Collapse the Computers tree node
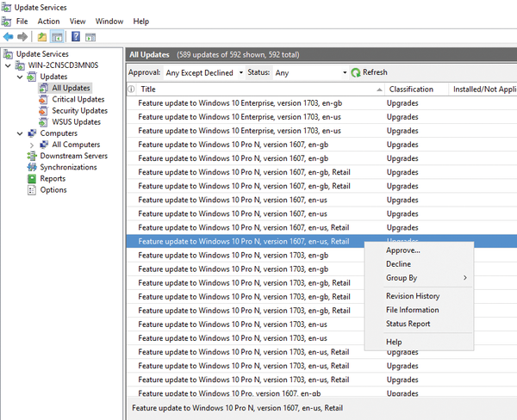The width and height of the screenshot is (517, 420). 20,133
